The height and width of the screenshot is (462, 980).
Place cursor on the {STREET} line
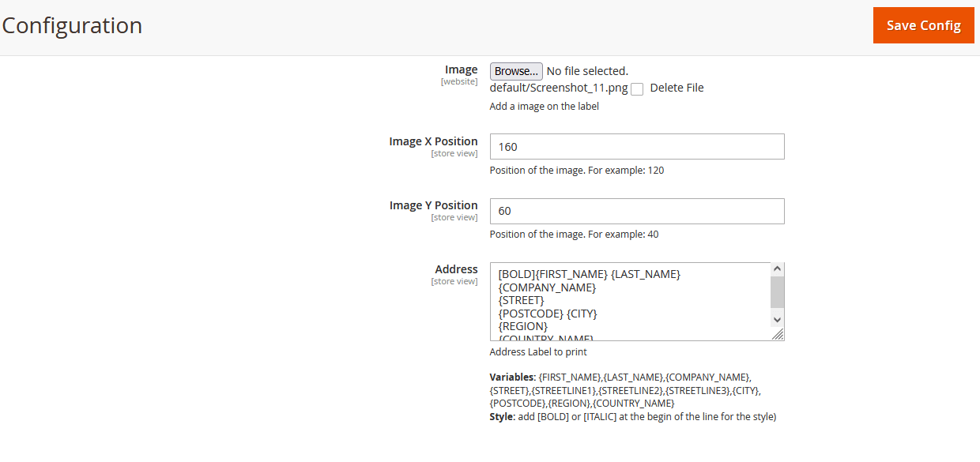522,300
